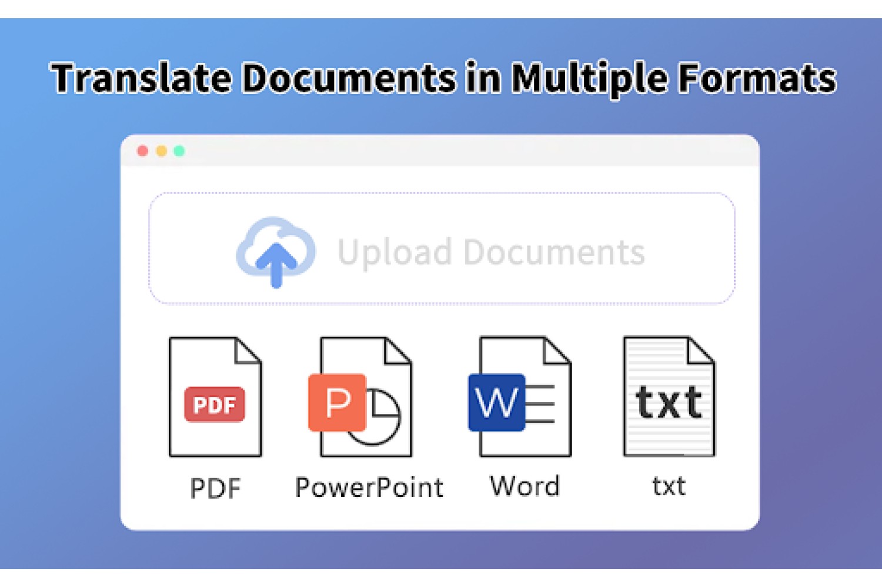Click the yellow minimize window dot

point(161,151)
